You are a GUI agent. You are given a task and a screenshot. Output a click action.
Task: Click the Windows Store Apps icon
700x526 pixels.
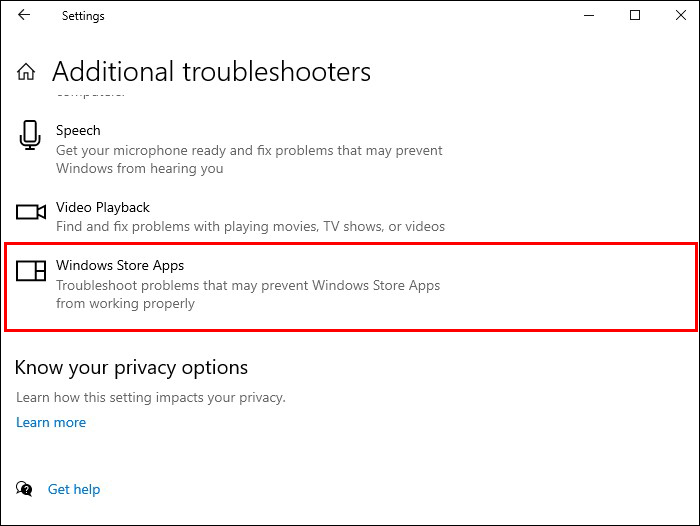tap(31, 270)
